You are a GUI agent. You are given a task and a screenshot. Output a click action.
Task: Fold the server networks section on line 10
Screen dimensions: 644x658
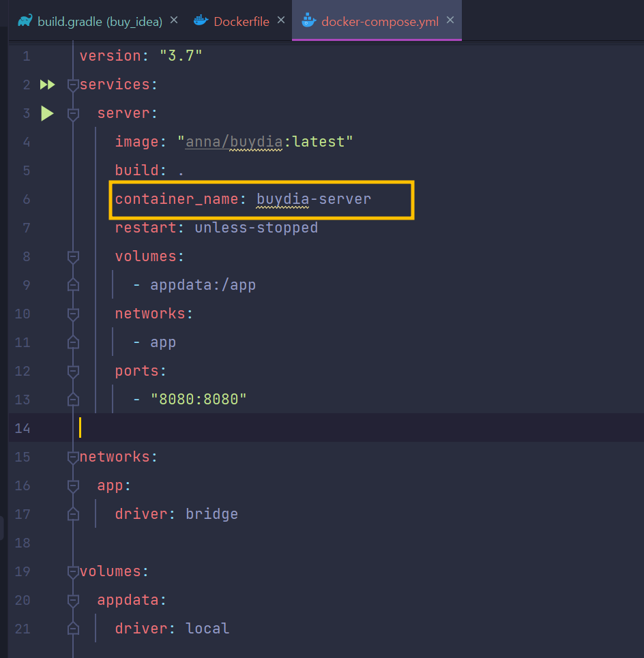(x=73, y=314)
